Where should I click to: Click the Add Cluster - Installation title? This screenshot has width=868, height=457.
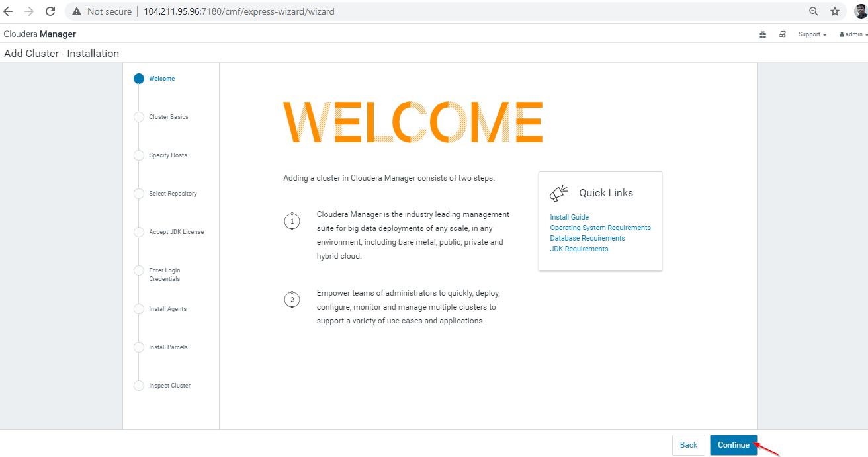coord(62,54)
